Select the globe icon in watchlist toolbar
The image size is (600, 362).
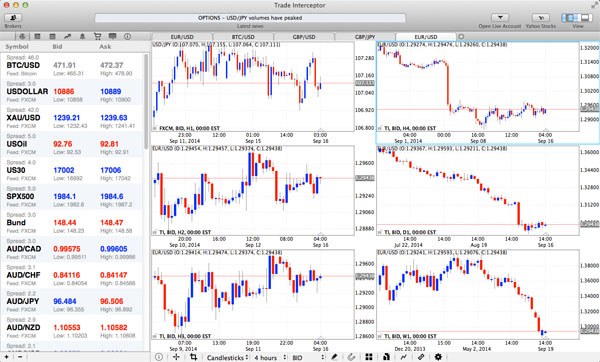pos(22,36)
